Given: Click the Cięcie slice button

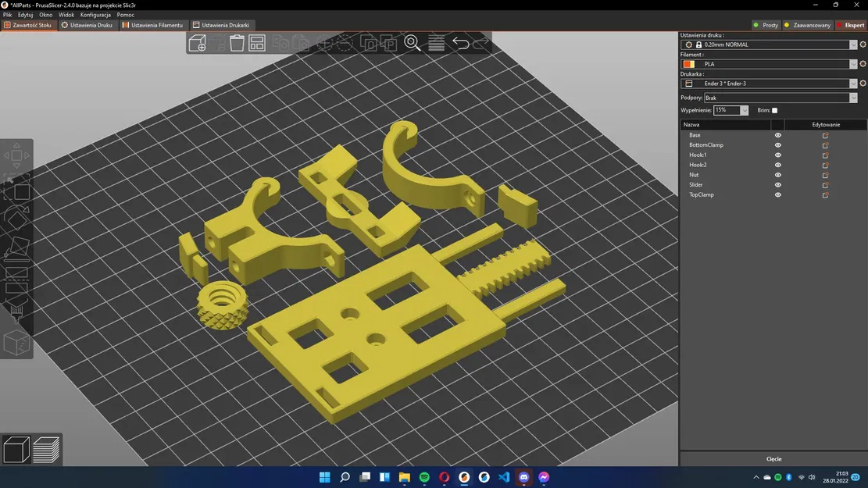Looking at the screenshot, I should tap(774, 458).
